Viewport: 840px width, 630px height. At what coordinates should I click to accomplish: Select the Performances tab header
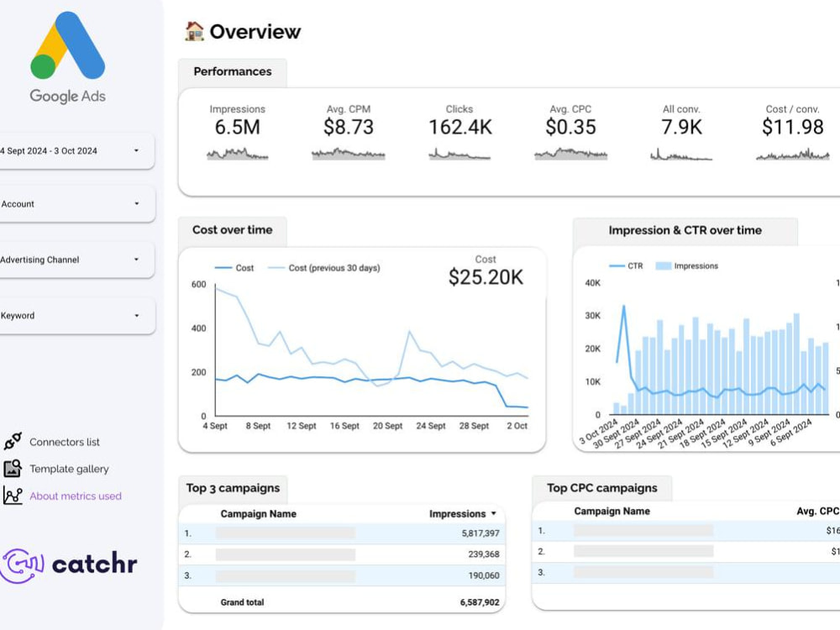coord(233,71)
